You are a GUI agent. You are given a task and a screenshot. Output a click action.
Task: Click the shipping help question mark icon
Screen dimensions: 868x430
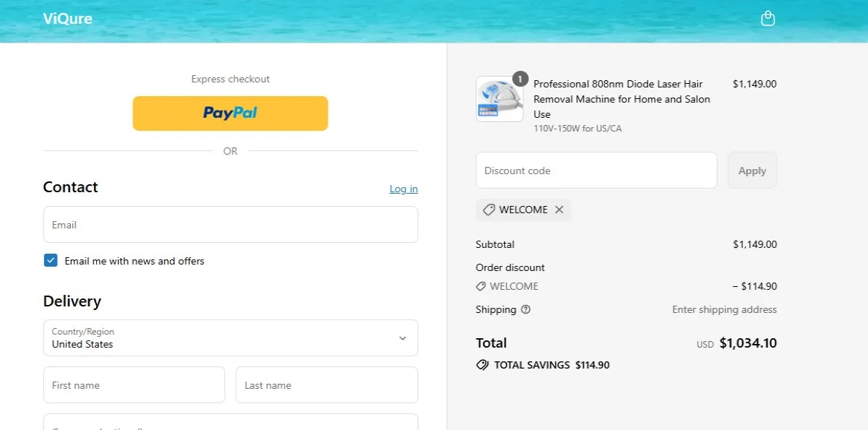pyautogui.click(x=525, y=309)
